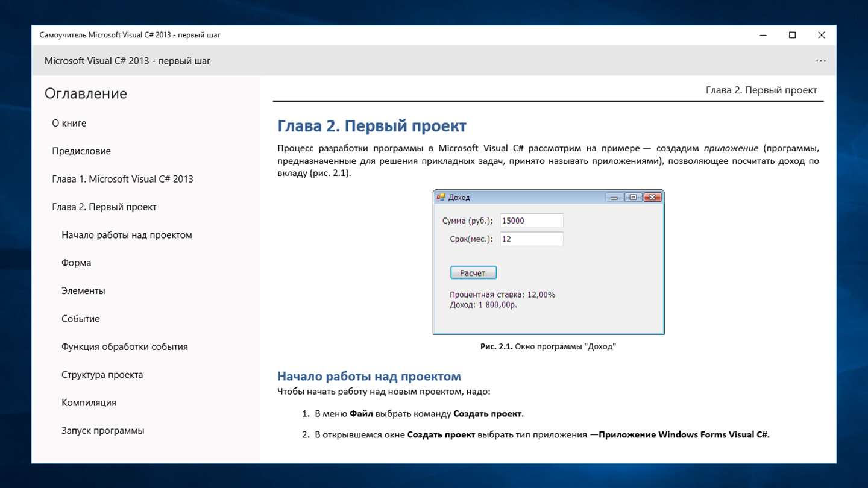The image size is (868, 488).
Task: Minimize the Самоучитель window
Action: click(763, 35)
